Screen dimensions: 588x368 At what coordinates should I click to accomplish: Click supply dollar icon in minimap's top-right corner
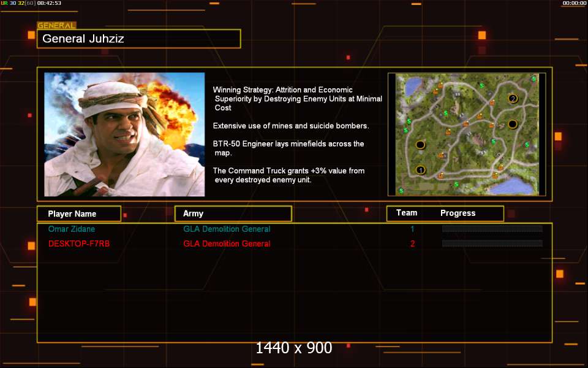pos(533,79)
